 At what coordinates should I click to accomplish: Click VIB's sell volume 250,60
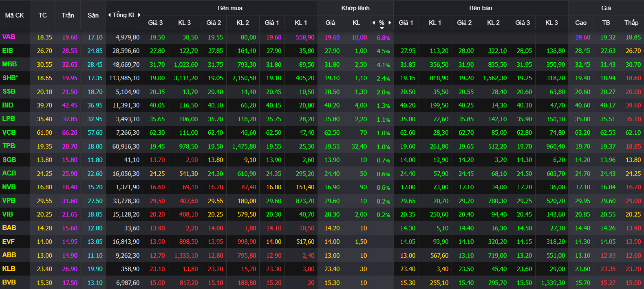pos(439,215)
